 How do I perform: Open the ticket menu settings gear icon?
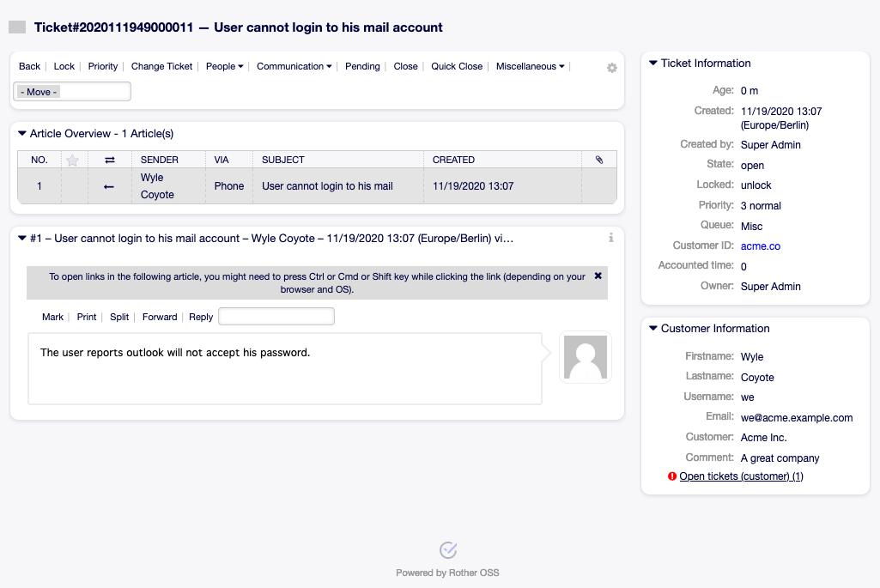[612, 68]
